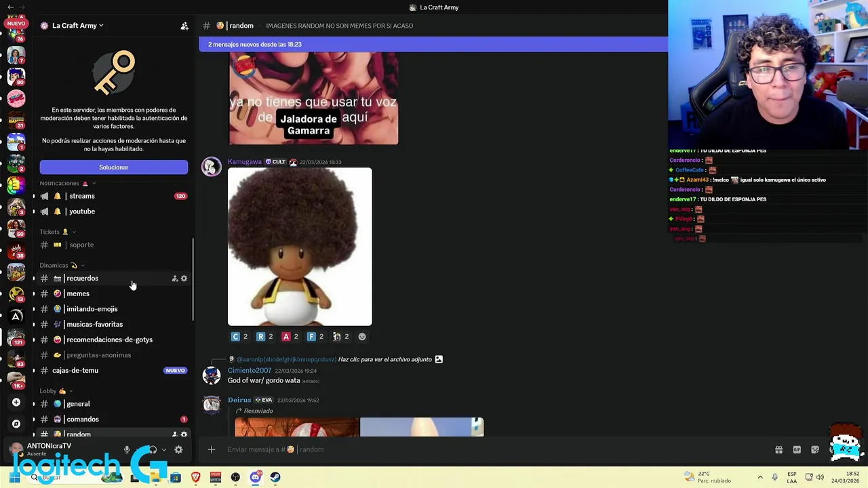The image size is (868, 488).
Task: Click the attach file plus button
Action: pos(212,449)
